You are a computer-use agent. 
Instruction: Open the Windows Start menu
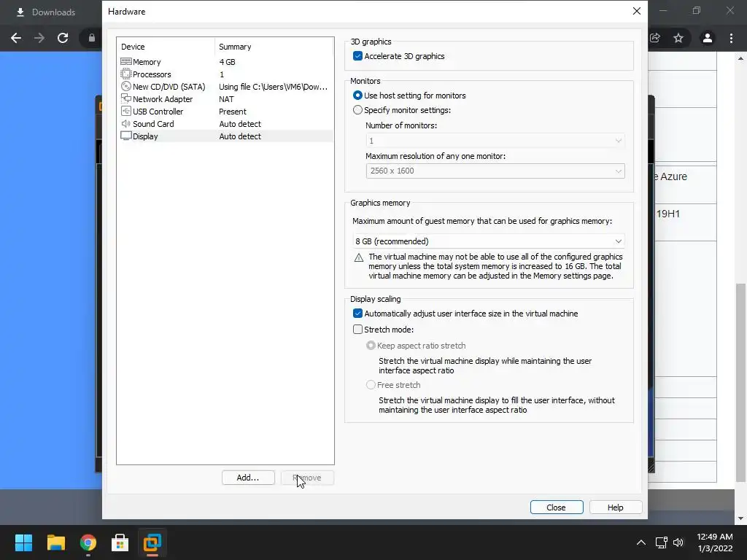tap(23, 542)
